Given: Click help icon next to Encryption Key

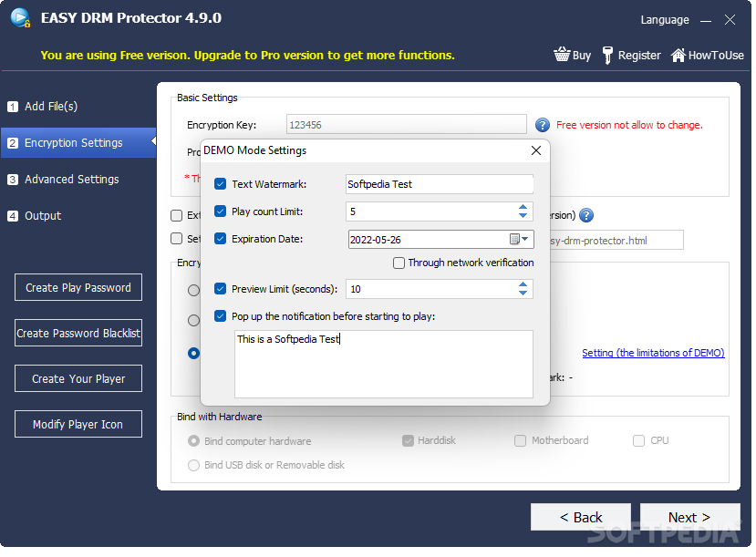Looking at the screenshot, I should pyautogui.click(x=543, y=125).
